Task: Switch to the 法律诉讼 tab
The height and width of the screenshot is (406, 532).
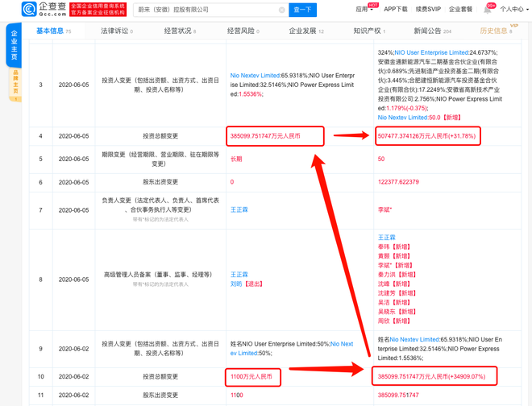Action: point(117,31)
